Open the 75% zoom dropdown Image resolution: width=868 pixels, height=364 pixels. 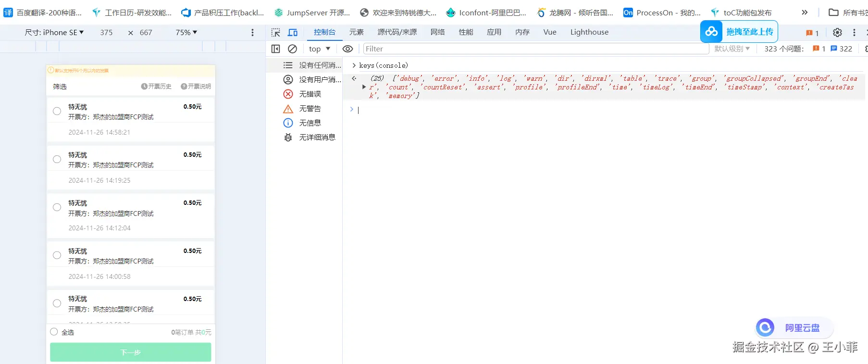(x=186, y=33)
